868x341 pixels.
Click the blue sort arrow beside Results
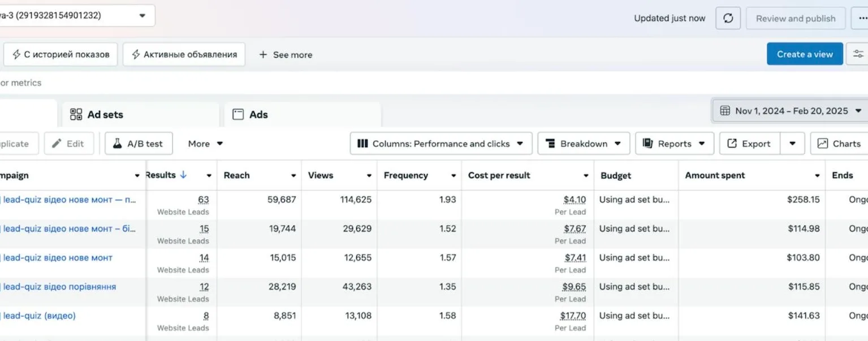pyautogui.click(x=183, y=175)
